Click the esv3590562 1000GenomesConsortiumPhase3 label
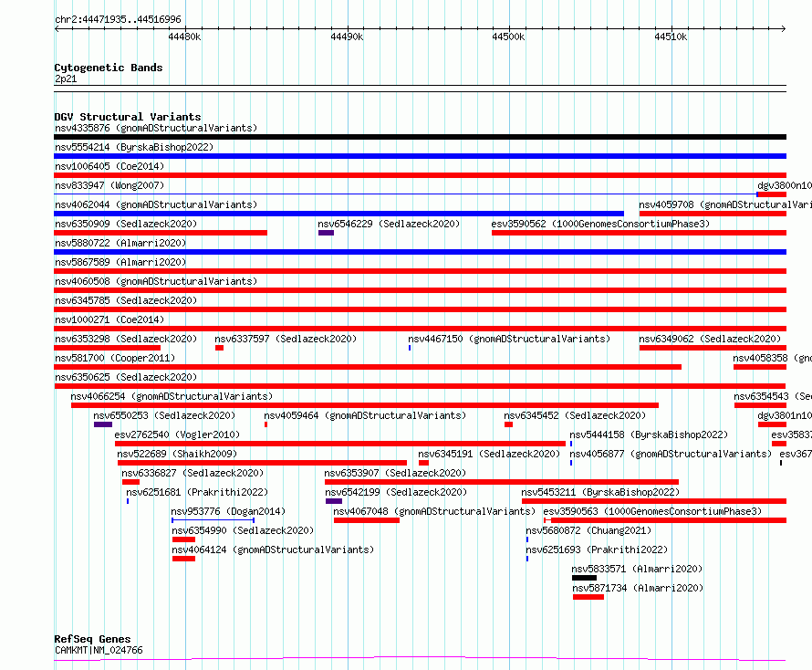The image size is (812, 670). point(600,224)
